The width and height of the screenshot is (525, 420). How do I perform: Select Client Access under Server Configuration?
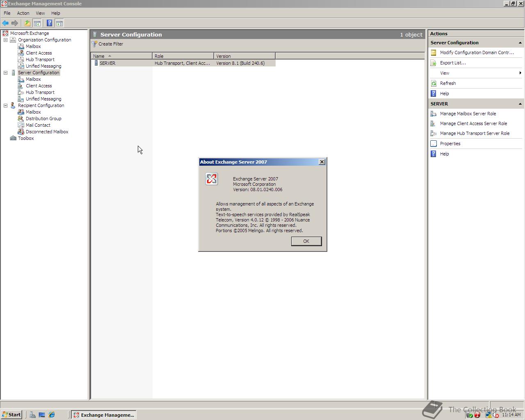tap(39, 86)
